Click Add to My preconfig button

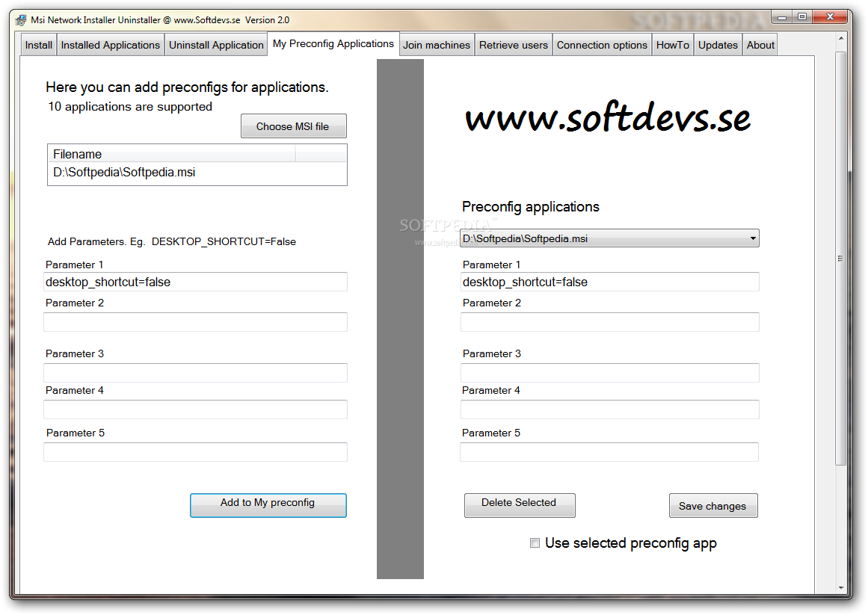click(x=268, y=505)
